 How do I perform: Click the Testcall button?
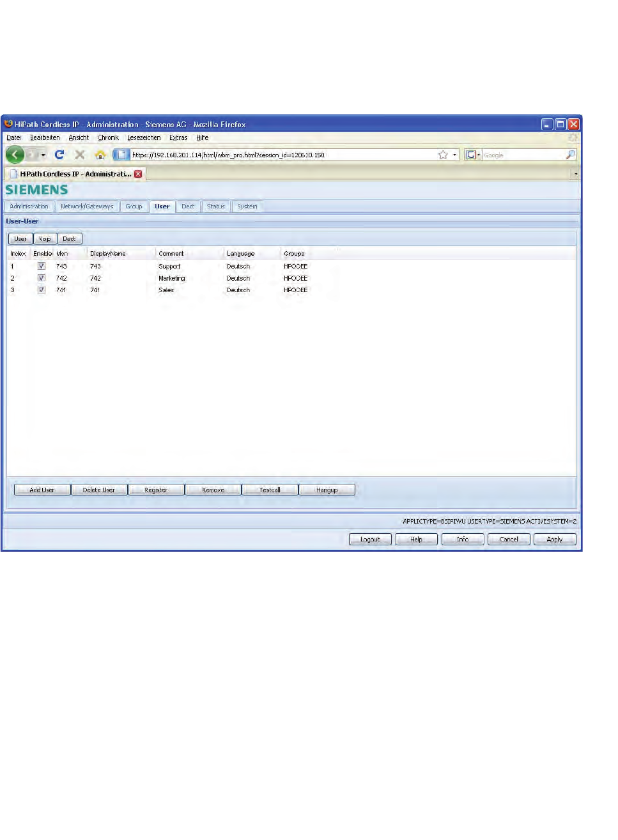point(270,490)
